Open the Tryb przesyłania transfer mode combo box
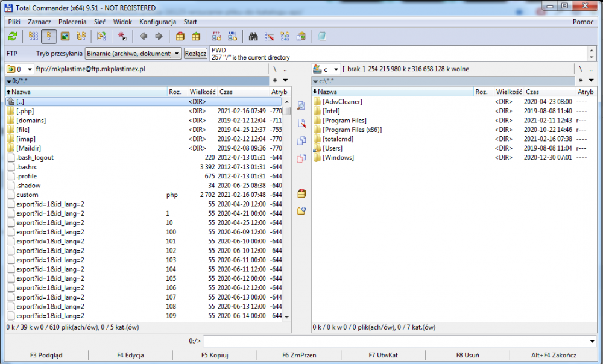 click(x=133, y=54)
